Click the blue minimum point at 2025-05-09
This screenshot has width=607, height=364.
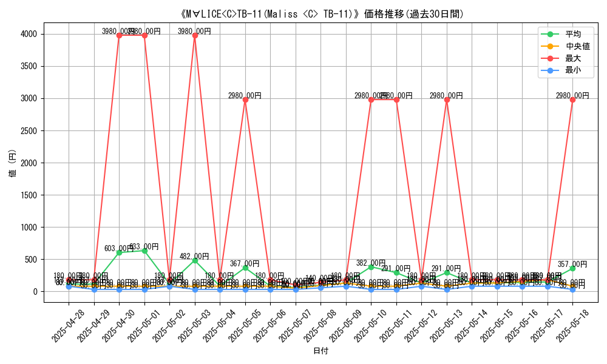coord(346,286)
